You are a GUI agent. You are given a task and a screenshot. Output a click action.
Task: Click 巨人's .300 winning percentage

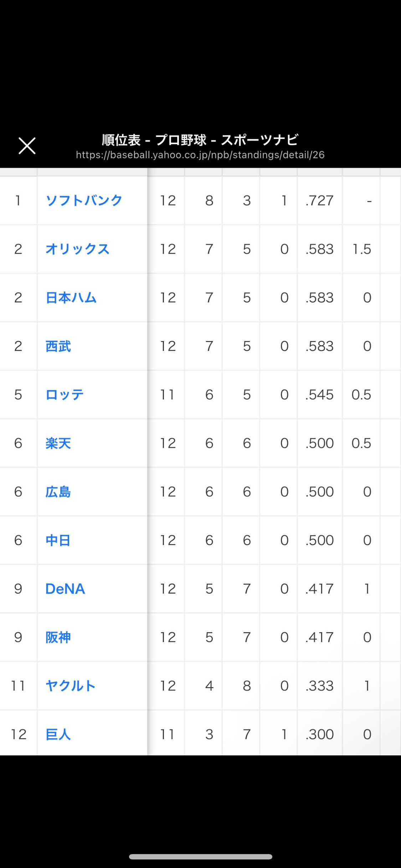pyautogui.click(x=319, y=734)
